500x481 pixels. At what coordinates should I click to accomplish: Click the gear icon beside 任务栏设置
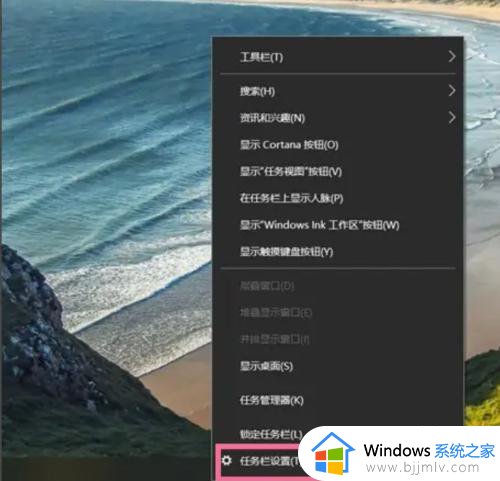point(226,461)
